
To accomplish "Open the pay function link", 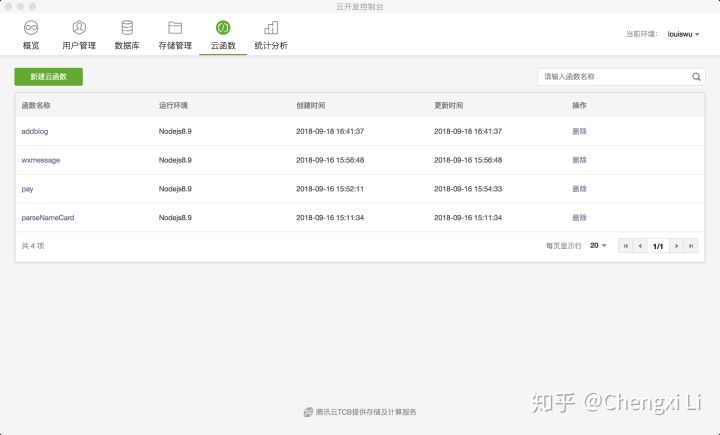I will pyautogui.click(x=27, y=189).
